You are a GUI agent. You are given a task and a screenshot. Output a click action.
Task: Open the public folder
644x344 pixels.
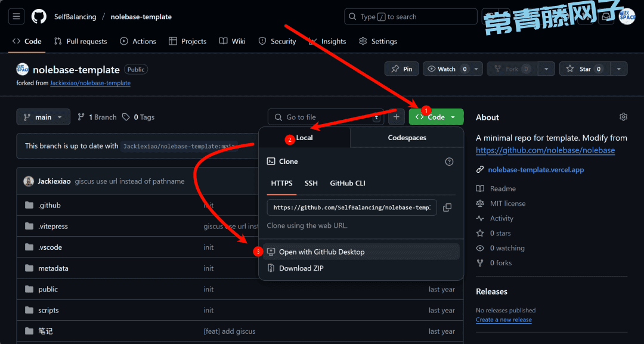click(x=48, y=289)
